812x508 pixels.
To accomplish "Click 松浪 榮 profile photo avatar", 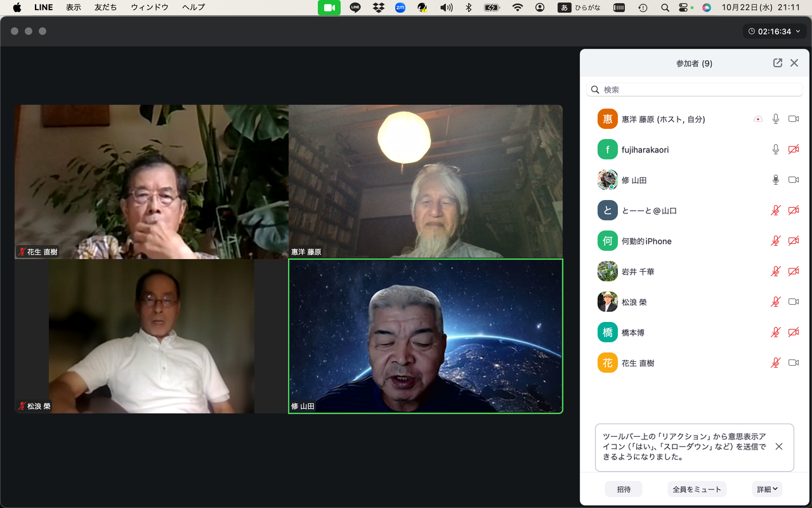I will point(608,302).
